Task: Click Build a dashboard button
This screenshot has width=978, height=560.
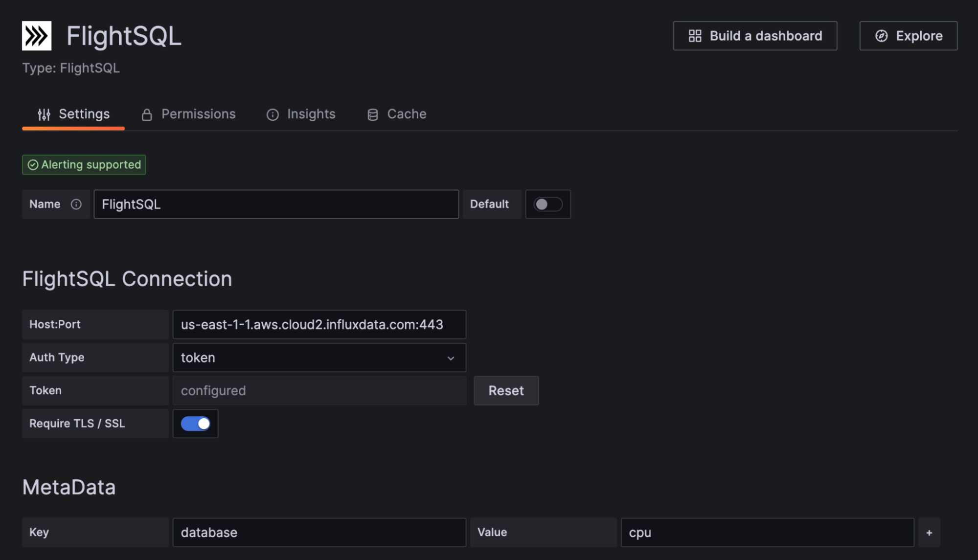Action: tap(755, 36)
